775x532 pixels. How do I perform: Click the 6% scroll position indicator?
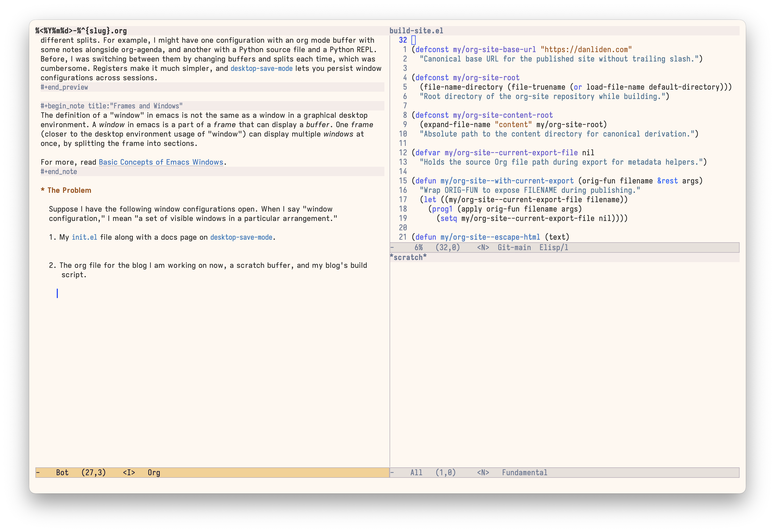pos(419,248)
